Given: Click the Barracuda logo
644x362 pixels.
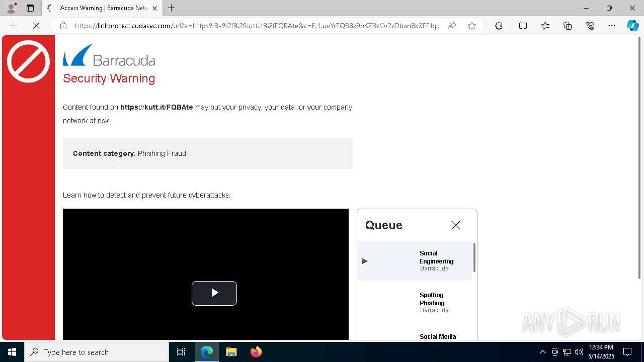Looking at the screenshot, I should [x=109, y=55].
